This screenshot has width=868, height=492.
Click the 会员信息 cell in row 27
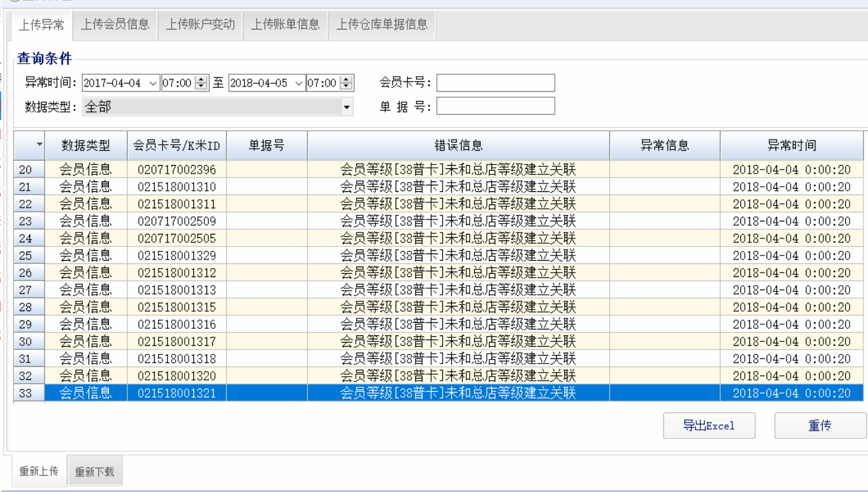coord(86,290)
